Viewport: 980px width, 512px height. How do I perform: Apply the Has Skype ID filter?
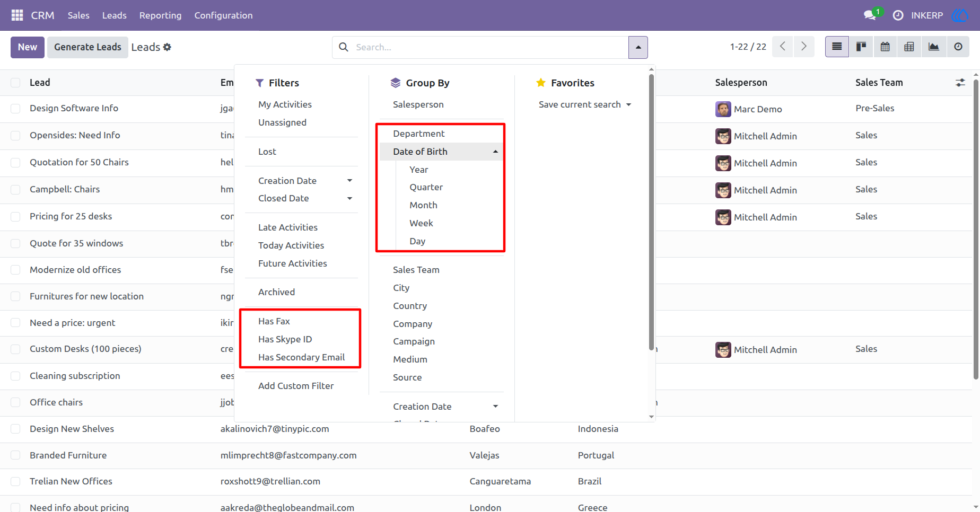[x=285, y=339]
